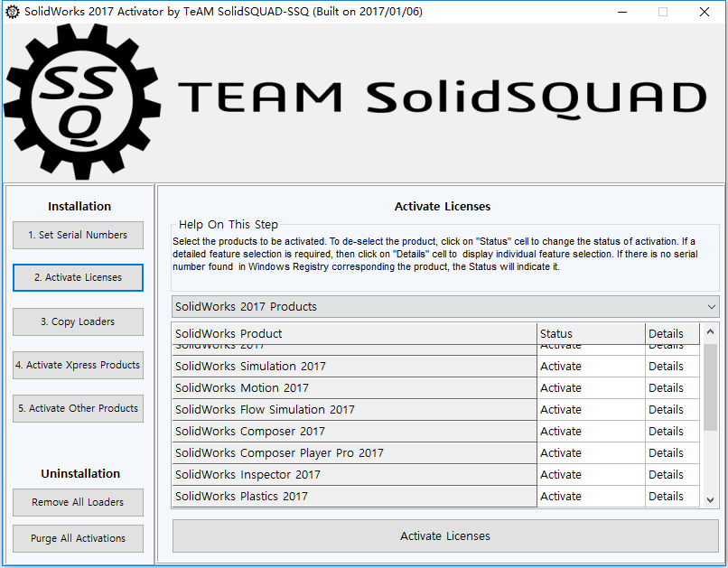Click the gear icon in the title bar
Image resolution: width=728 pixels, height=568 pixels.
pos(12,12)
